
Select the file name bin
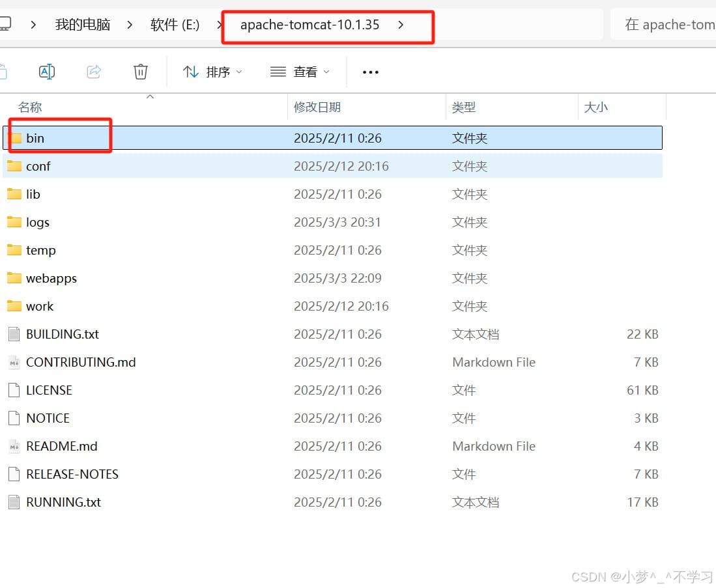[x=35, y=138]
